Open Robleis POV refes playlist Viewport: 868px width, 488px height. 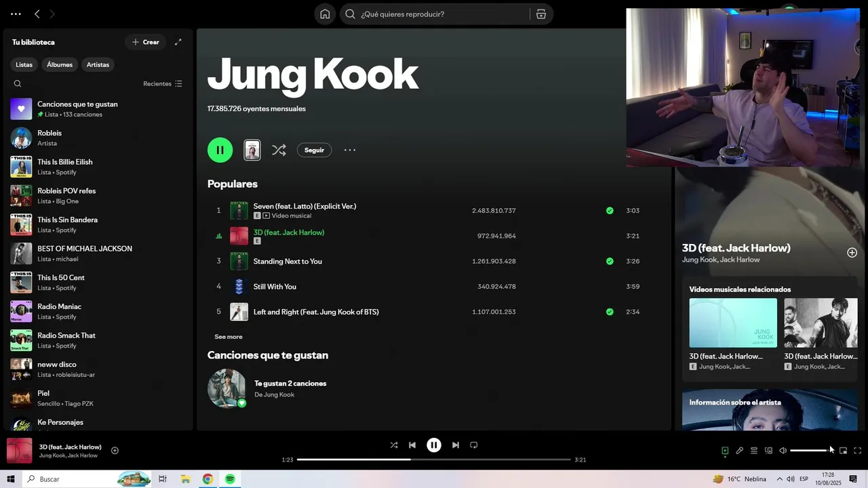(98, 195)
